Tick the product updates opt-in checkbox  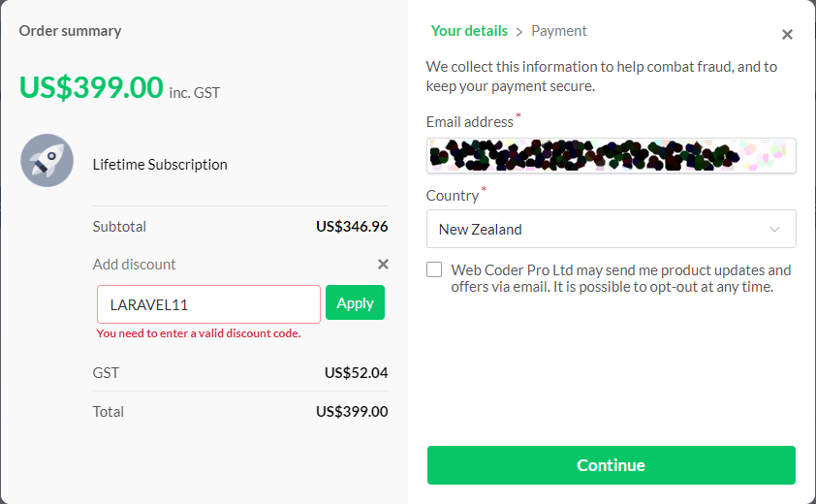434,270
